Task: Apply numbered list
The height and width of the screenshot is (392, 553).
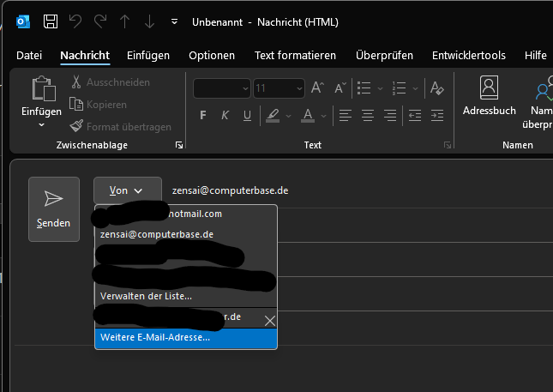Action: tap(400, 87)
